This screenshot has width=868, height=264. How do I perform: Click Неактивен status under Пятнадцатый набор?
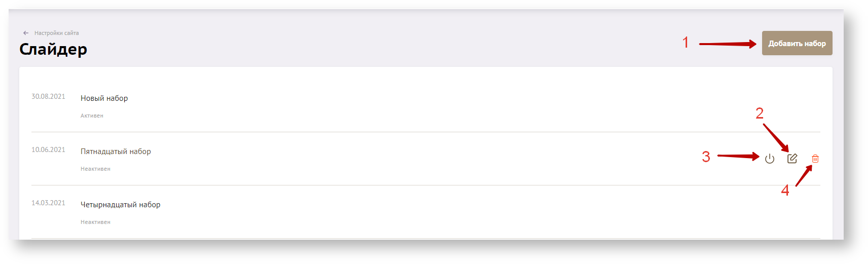95,169
